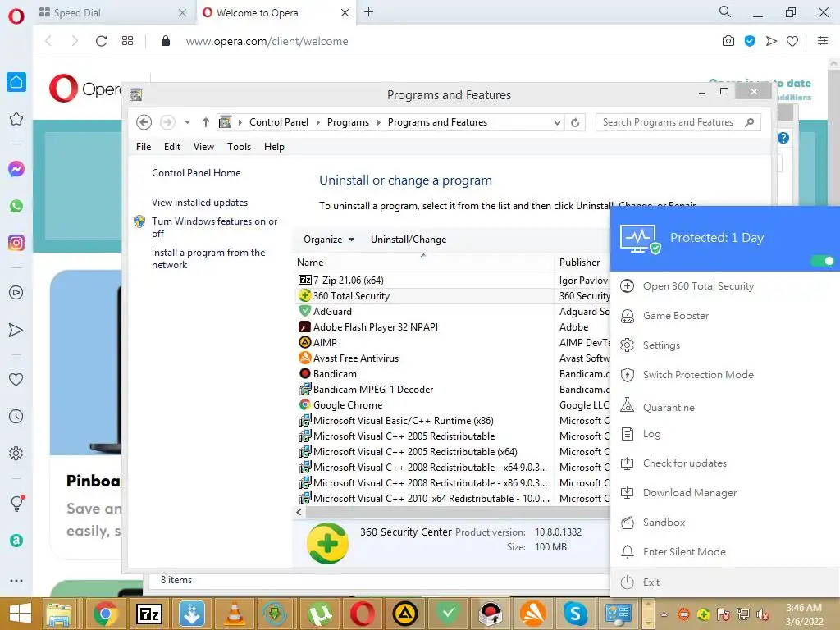Open sidebar heart bookmarks icon

[16, 379]
